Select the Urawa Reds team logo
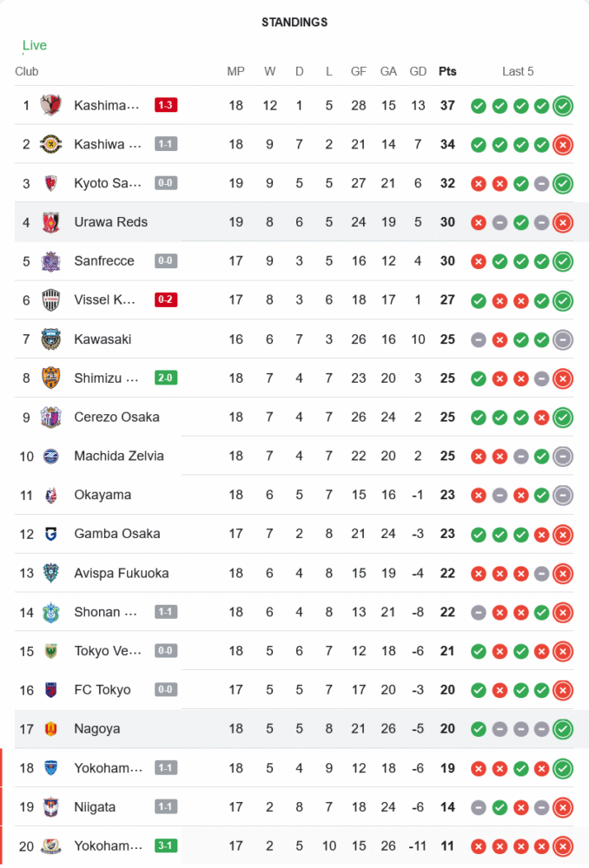This screenshot has width=589, height=868. coord(51,223)
